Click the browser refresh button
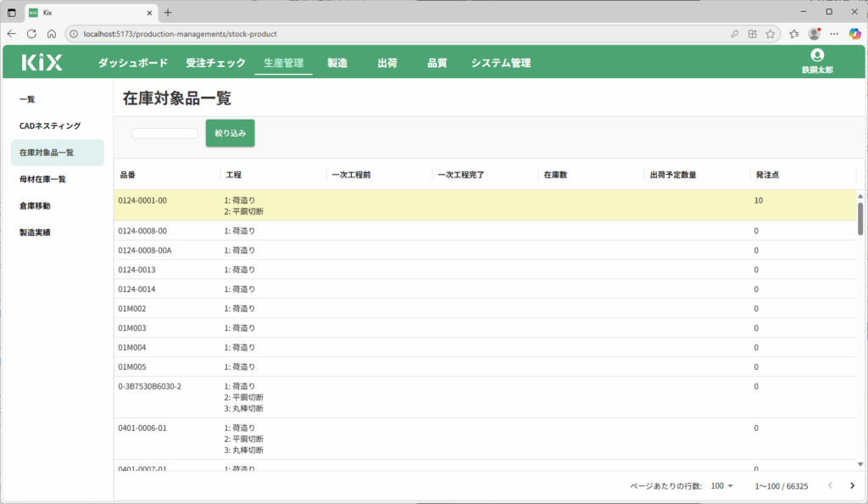This screenshot has height=504, width=868. (x=31, y=34)
